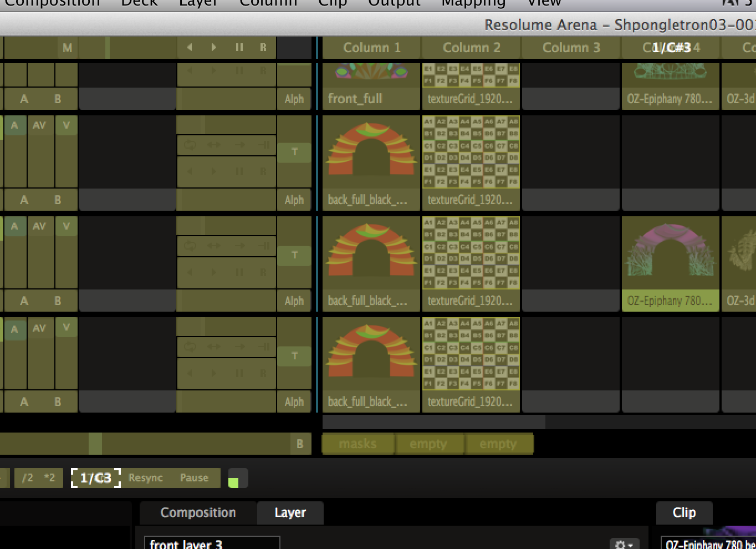Select the masks deck tab
756x549 pixels.
click(x=357, y=444)
